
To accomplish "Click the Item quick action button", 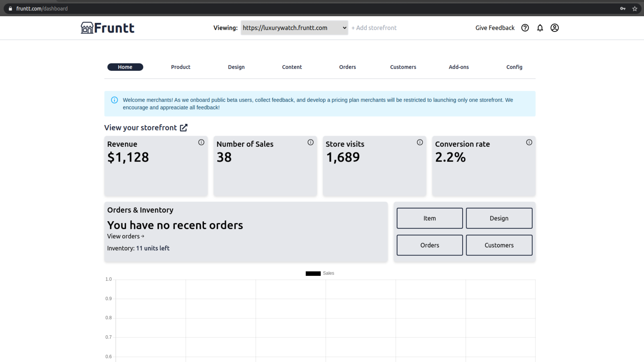I will [430, 218].
